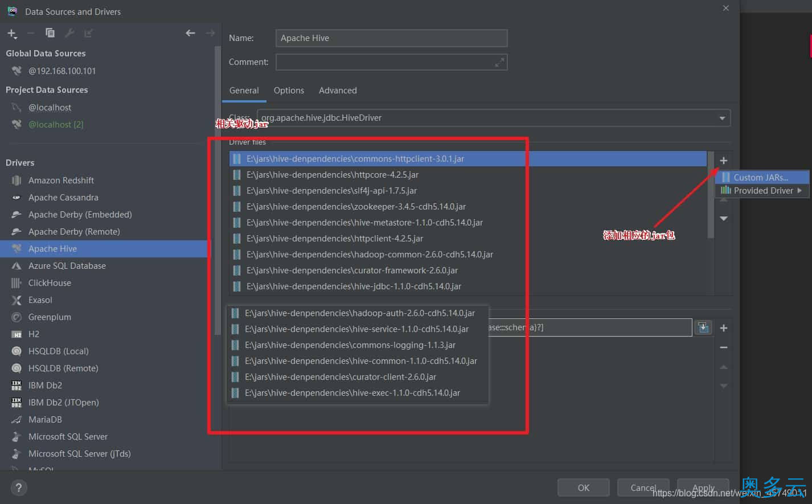This screenshot has height=504, width=812.
Task: Click the URL template insert icon
Action: (x=703, y=327)
